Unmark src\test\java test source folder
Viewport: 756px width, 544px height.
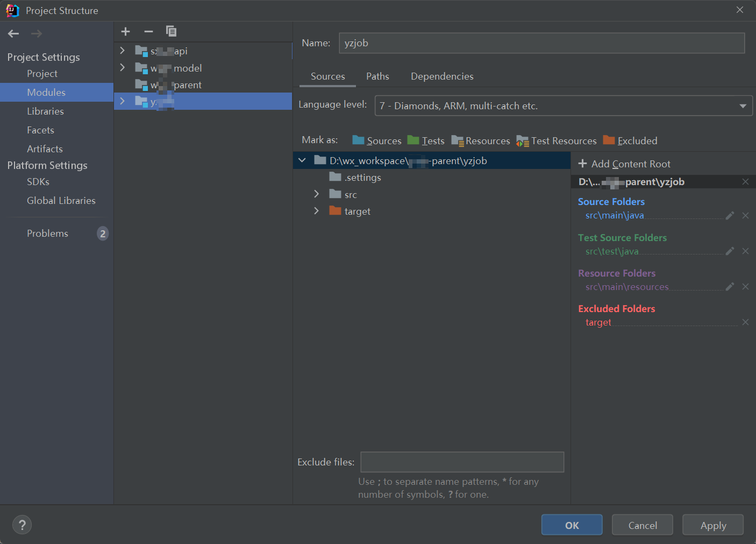[745, 251]
